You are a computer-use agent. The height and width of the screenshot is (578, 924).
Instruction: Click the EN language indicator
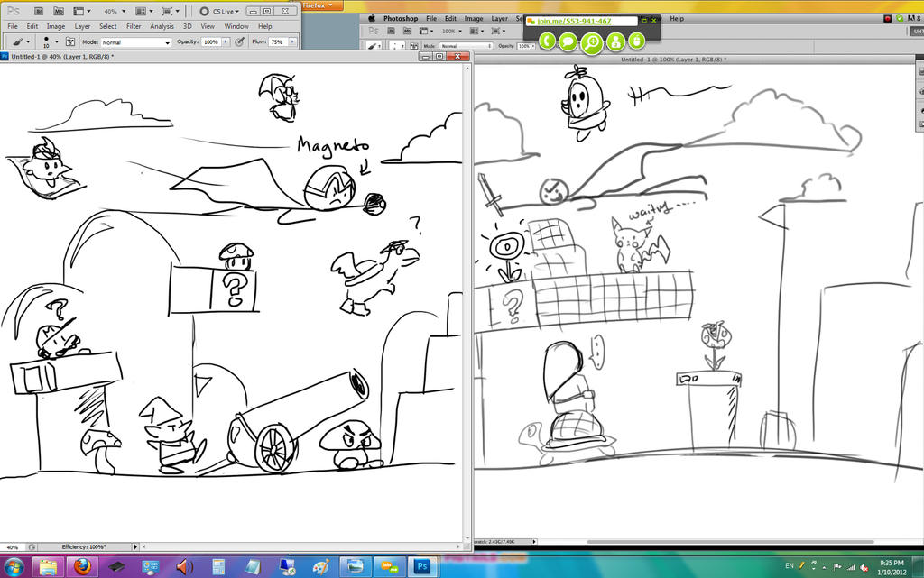tap(789, 565)
